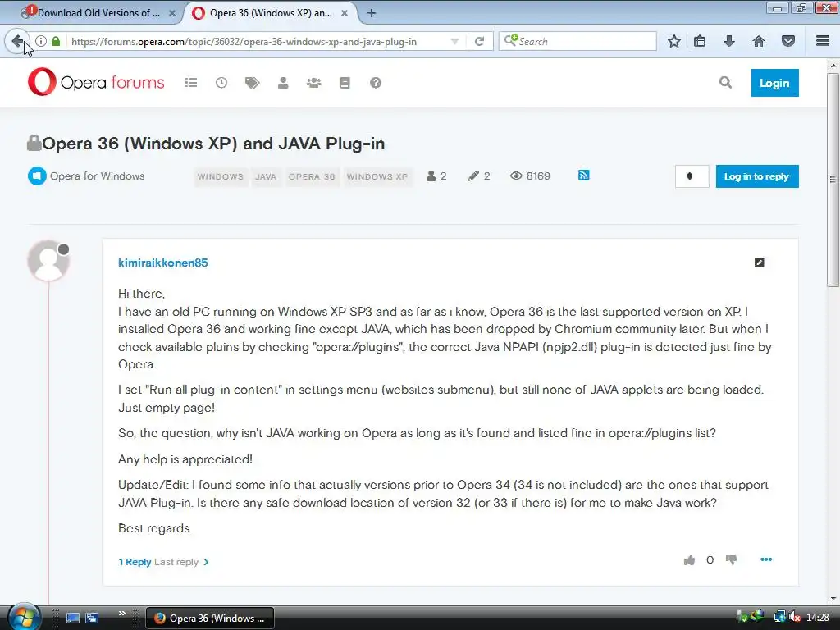840x630 pixels.
Task: Go back with the browser back arrow
Action: pyautogui.click(x=17, y=41)
